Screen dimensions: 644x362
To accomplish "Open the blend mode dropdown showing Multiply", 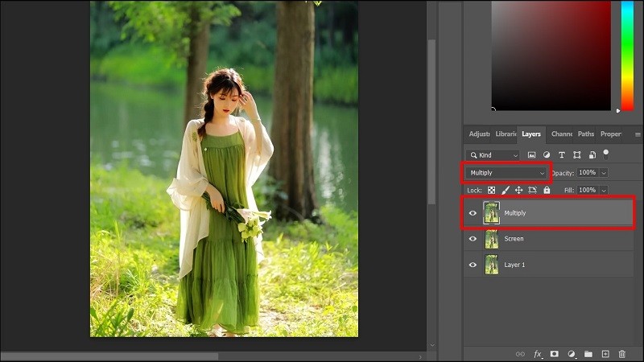I will [x=507, y=173].
